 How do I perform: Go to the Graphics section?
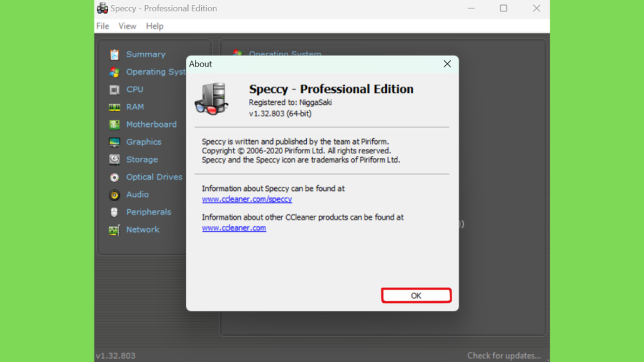click(144, 142)
